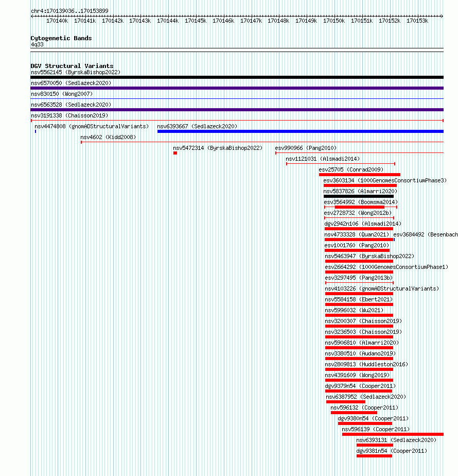Click the nsv5472314 (ByrskaBishop2022) label
Image resolution: width=458 pixels, height=476 pixels.
[x=218, y=148]
